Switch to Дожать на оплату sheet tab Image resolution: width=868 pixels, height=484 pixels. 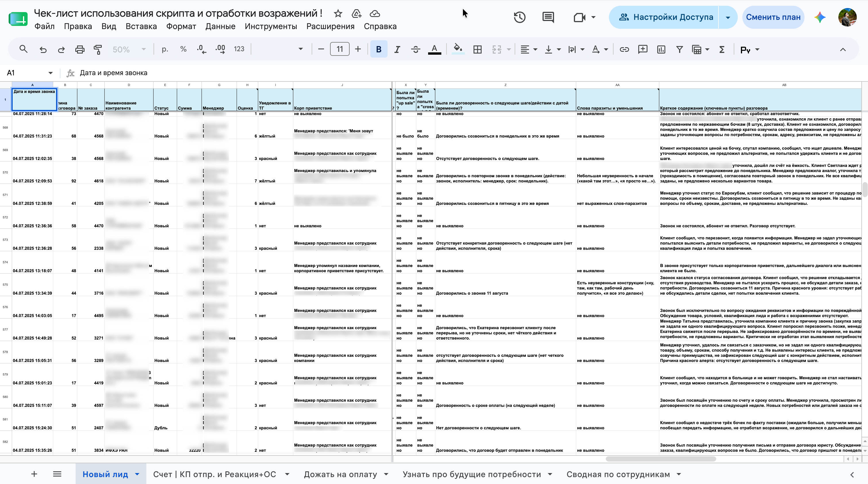[x=340, y=474]
